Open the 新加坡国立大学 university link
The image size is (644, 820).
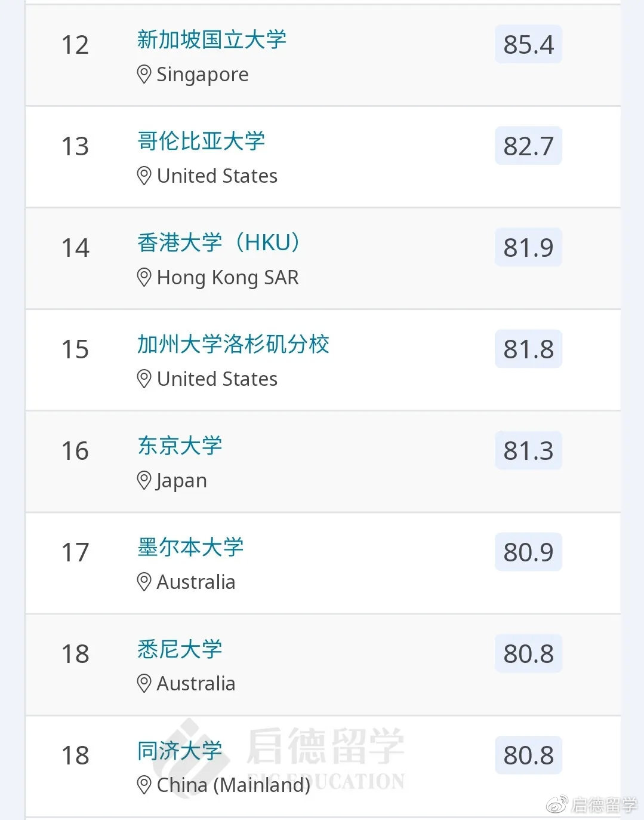click(211, 40)
